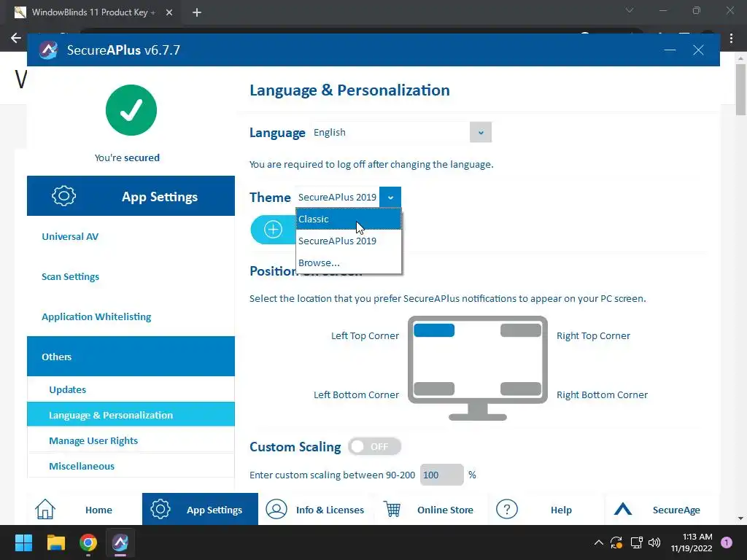Collapse the Others section
The height and width of the screenshot is (560, 747).
point(131,356)
